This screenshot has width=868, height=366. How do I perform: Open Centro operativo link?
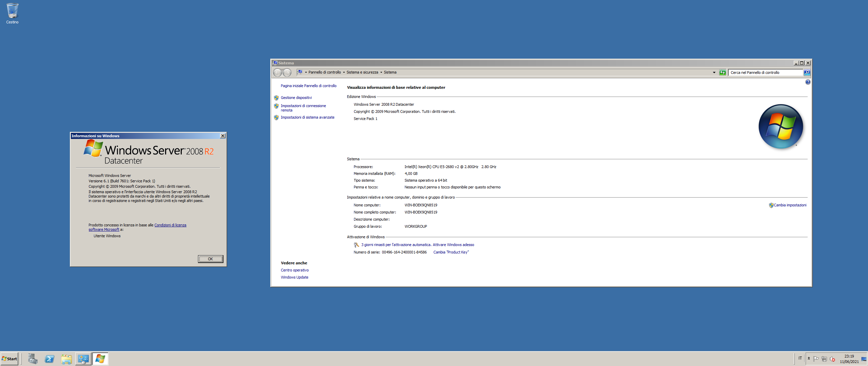pyautogui.click(x=295, y=270)
